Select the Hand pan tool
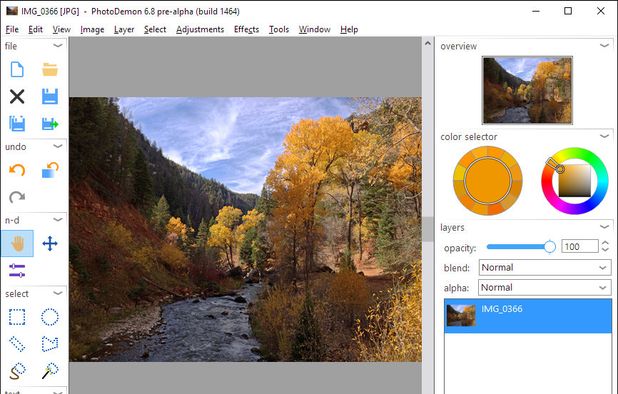The width and height of the screenshot is (618, 394). coord(17,244)
